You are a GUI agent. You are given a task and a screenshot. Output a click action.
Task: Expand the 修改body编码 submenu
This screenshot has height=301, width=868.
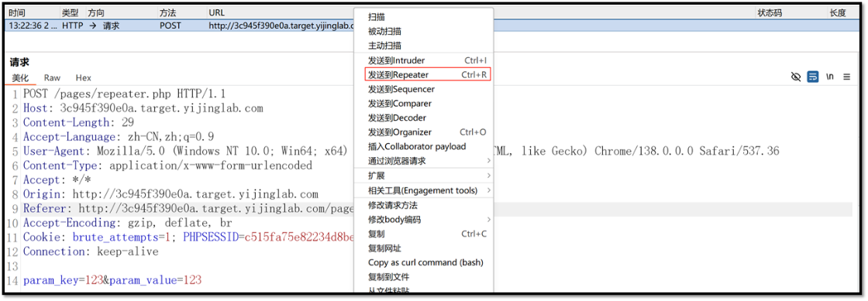pos(423,220)
